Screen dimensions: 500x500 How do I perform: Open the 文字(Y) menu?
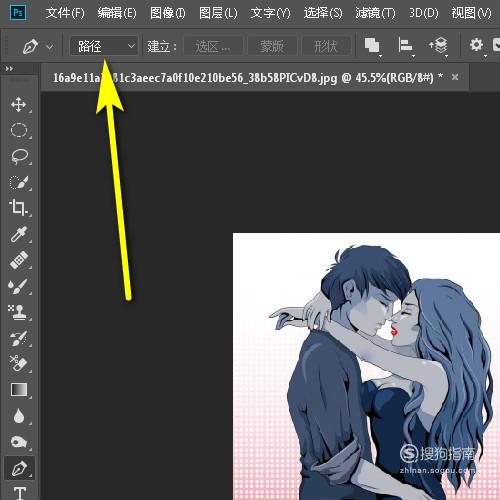(270, 13)
